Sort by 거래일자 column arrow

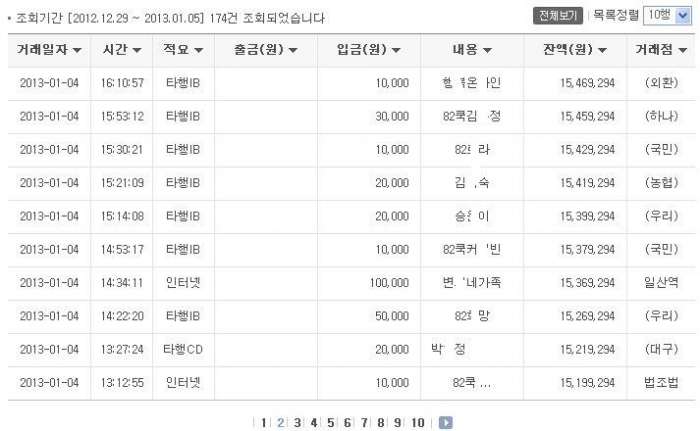(x=77, y=50)
